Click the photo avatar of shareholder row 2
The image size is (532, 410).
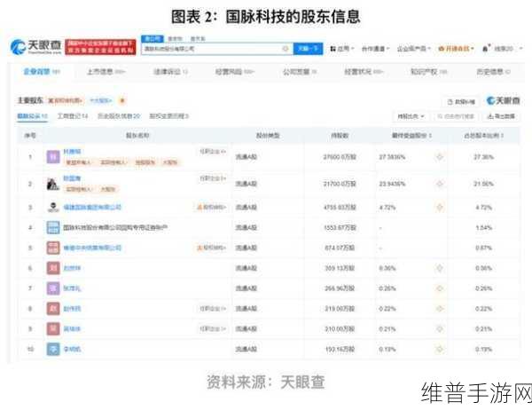coord(53,184)
